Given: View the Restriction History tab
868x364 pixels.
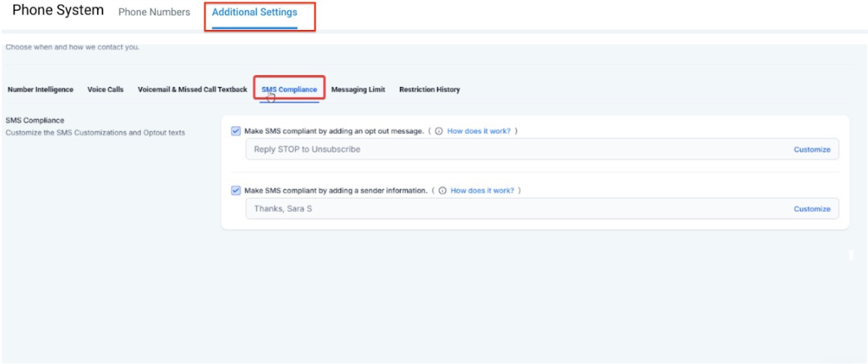Looking at the screenshot, I should click(429, 90).
